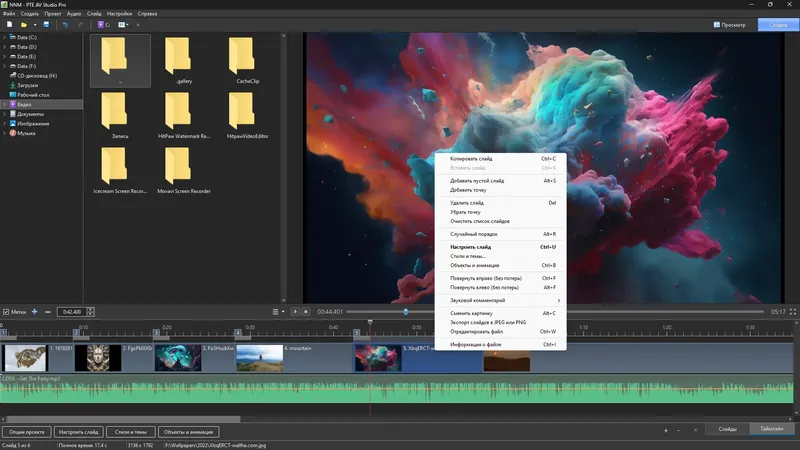
Task: Expand the Документы folder tree node
Action: tap(5, 113)
